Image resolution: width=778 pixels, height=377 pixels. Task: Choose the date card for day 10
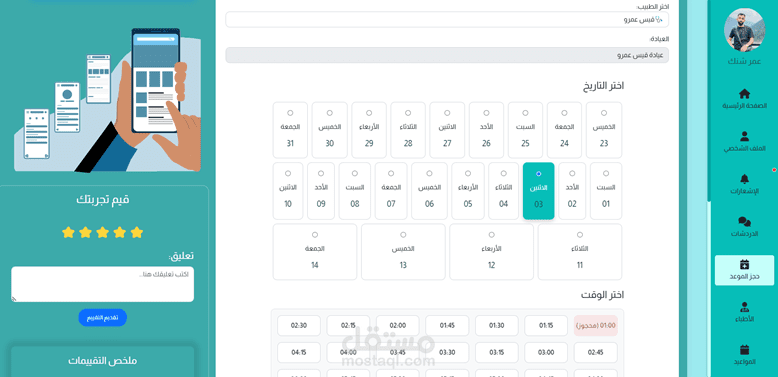(288, 191)
